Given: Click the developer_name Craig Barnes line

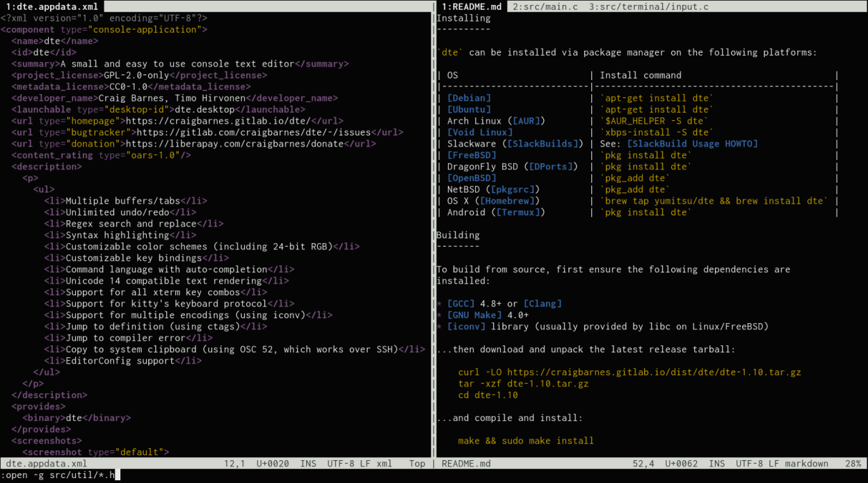Looking at the screenshot, I should (175, 98).
